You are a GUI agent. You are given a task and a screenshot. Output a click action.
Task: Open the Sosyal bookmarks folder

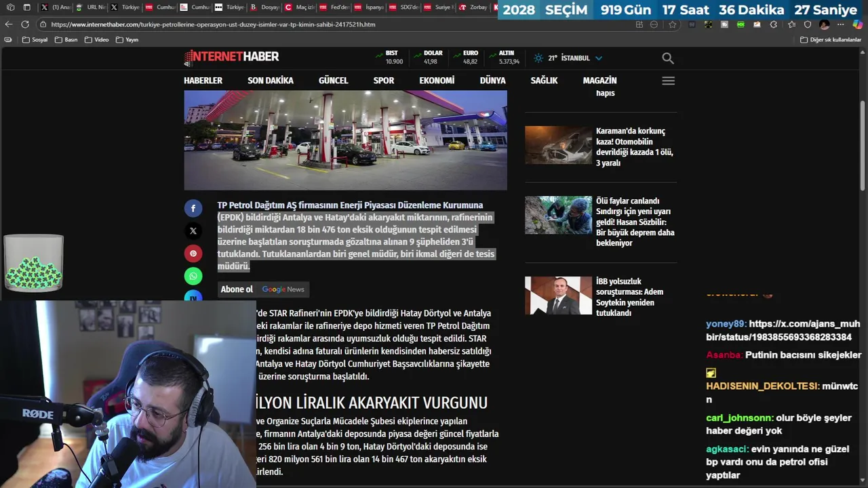click(35, 40)
